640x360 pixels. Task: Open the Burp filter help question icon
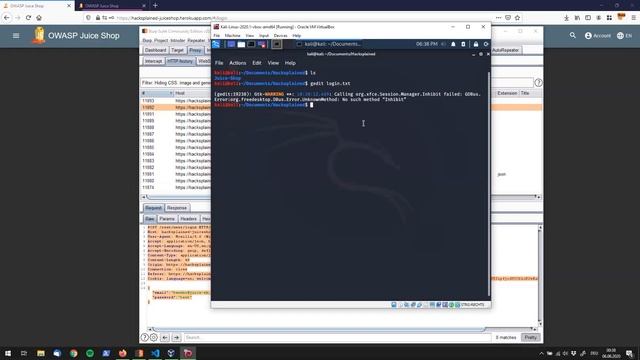tap(538, 83)
